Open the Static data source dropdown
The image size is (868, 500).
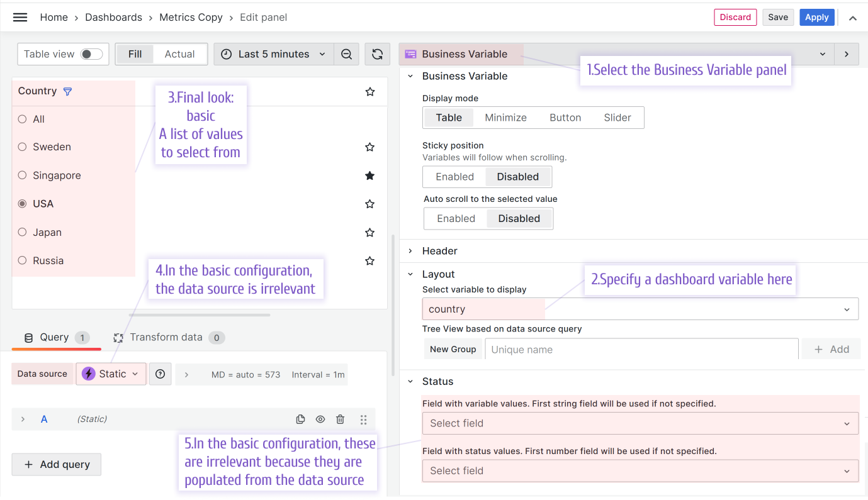111,374
